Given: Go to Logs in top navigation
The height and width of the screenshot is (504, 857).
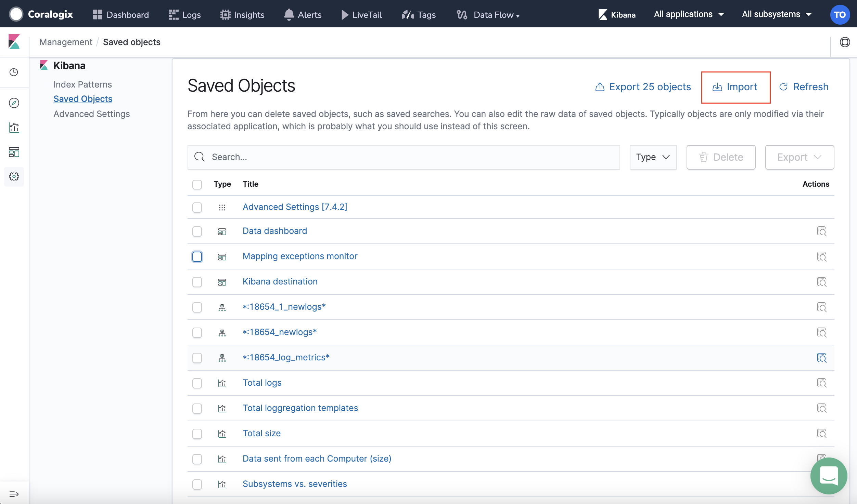Looking at the screenshot, I should tap(185, 15).
